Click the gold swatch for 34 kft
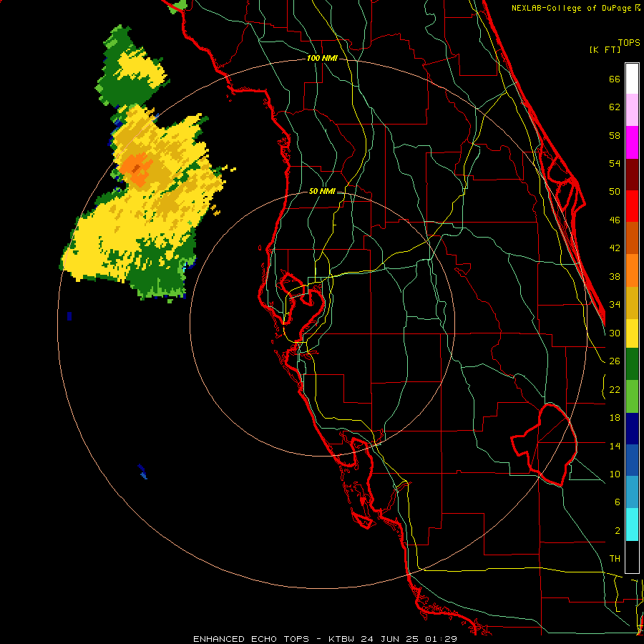Image resolution: width=644 pixels, height=644 pixels. tap(632, 303)
